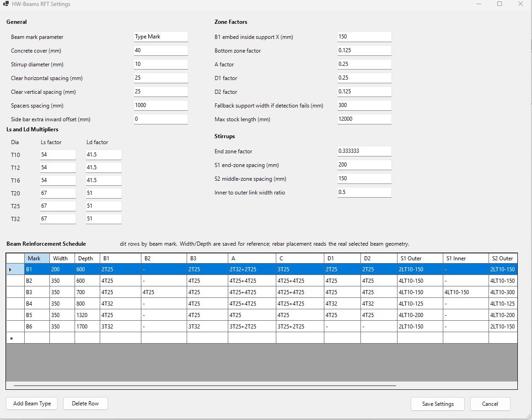Edit Side bar extra inward offset field
The height and width of the screenshot is (420, 532).
[x=161, y=119]
